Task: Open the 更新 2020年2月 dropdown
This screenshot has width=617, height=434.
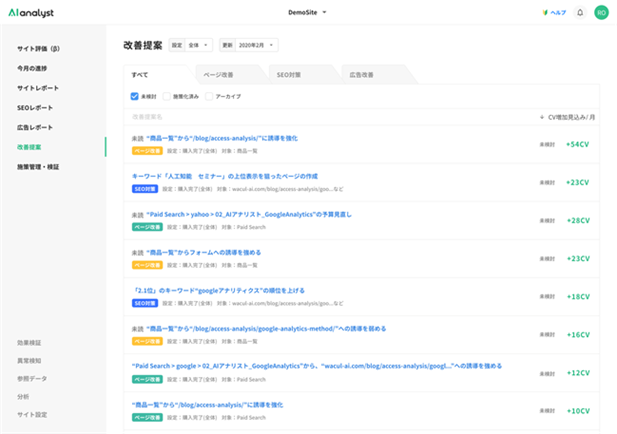Action: click(249, 45)
